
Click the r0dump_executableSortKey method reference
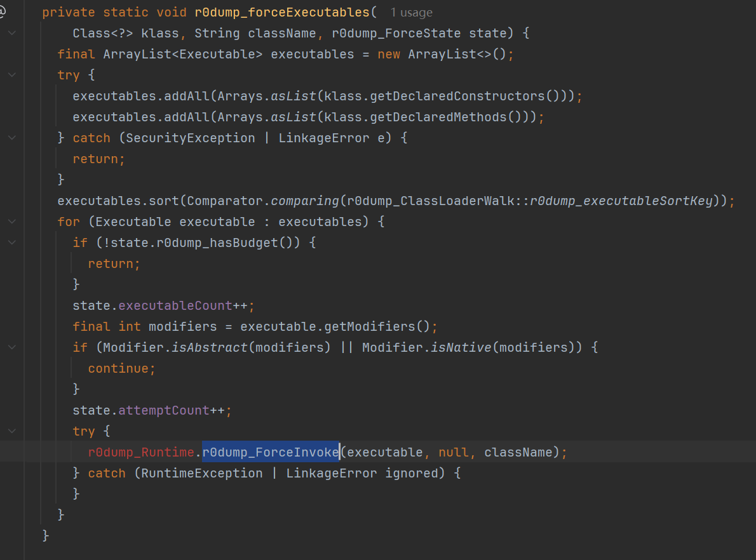[x=621, y=201]
